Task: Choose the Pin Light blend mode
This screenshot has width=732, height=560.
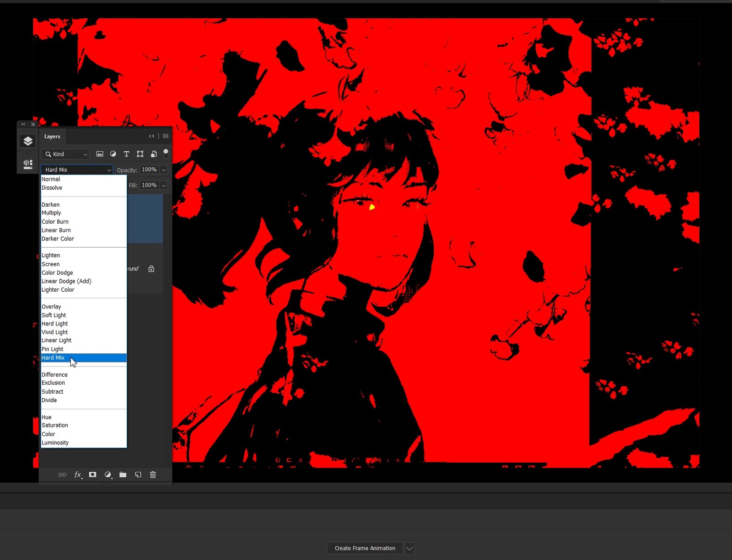Action: coord(84,349)
